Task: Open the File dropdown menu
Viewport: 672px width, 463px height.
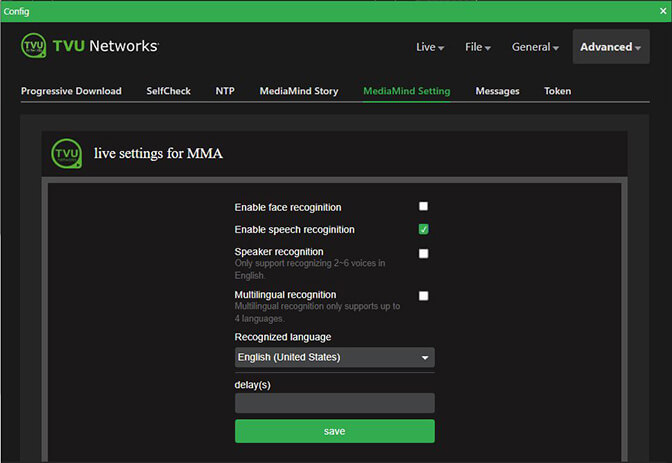Action: pyautogui.click(x=478, y=47)
